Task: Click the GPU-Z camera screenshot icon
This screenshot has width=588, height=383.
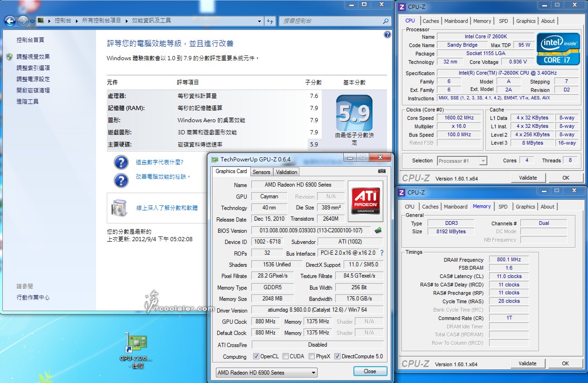Action: [x=382, y=171]
